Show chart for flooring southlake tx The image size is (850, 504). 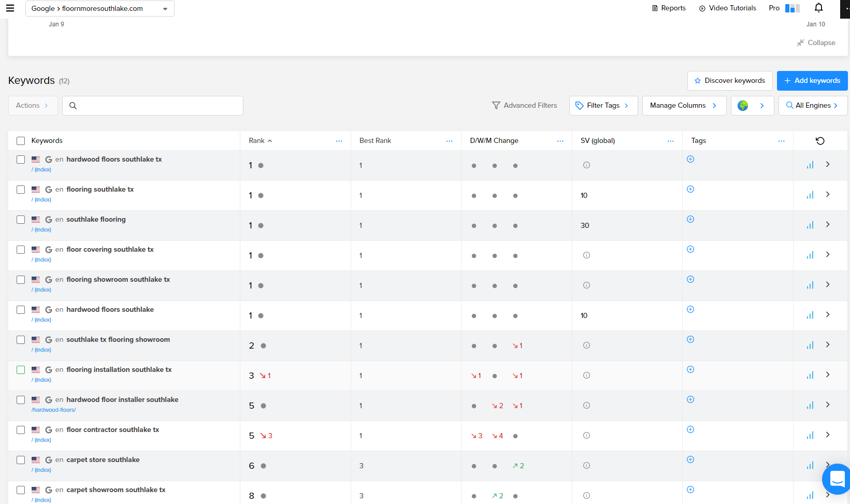click(x=810, y=195)
